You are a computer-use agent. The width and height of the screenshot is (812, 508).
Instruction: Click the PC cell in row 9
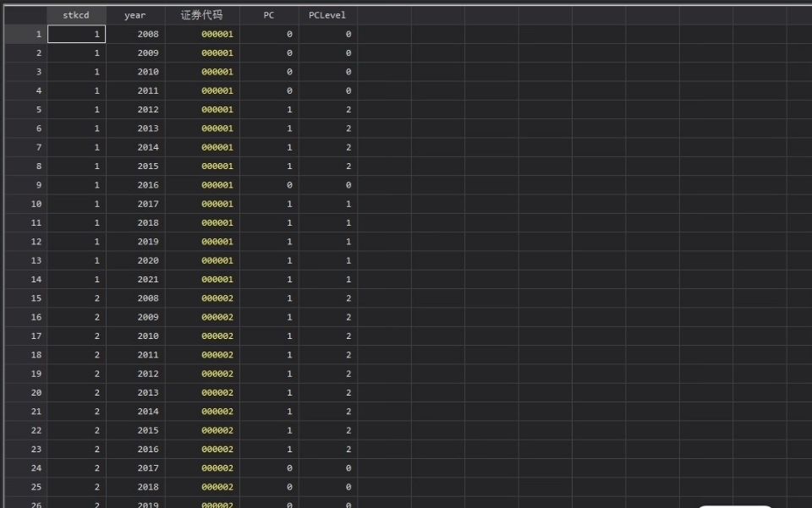pyautogui.click(x=269, y=185)
